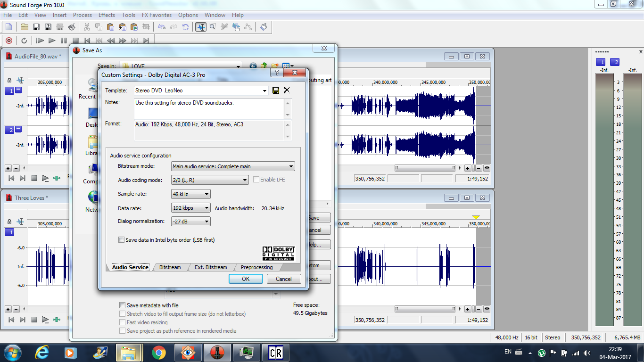The height and width of the screenshot is (362, 644).
Task: Open the Dialog normalization dropdown
Action: [x=190, y=221]
